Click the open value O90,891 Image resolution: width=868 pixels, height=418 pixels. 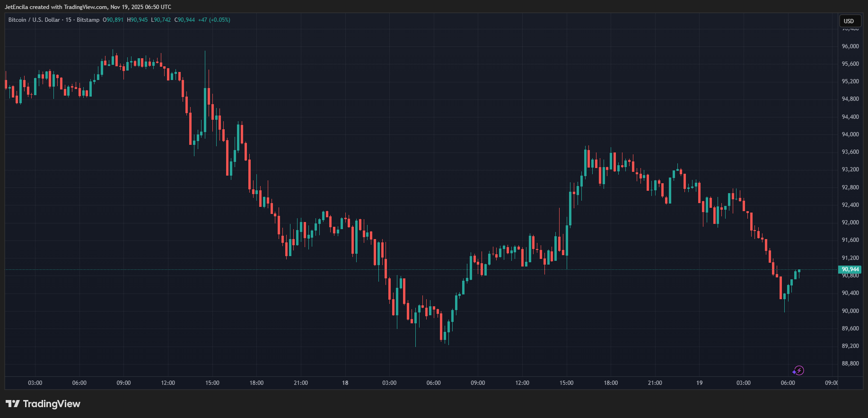point(113,20)
